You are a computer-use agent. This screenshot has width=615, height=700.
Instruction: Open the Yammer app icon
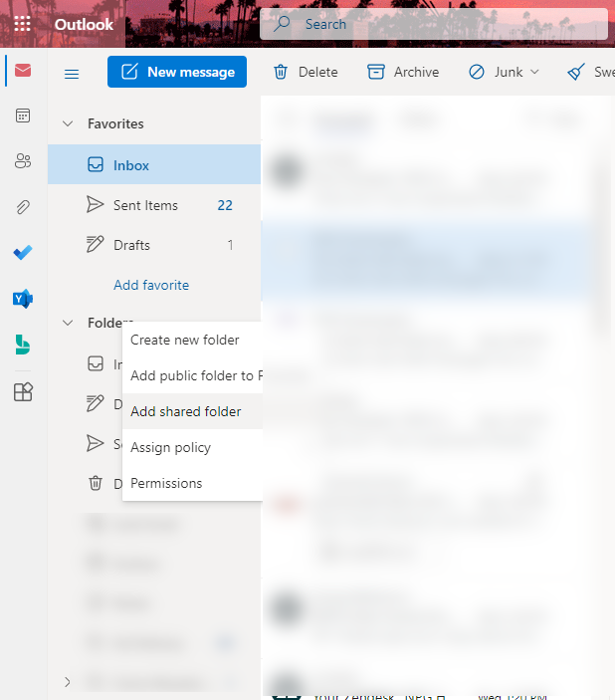pyautogui.click(x=22, y=299)
